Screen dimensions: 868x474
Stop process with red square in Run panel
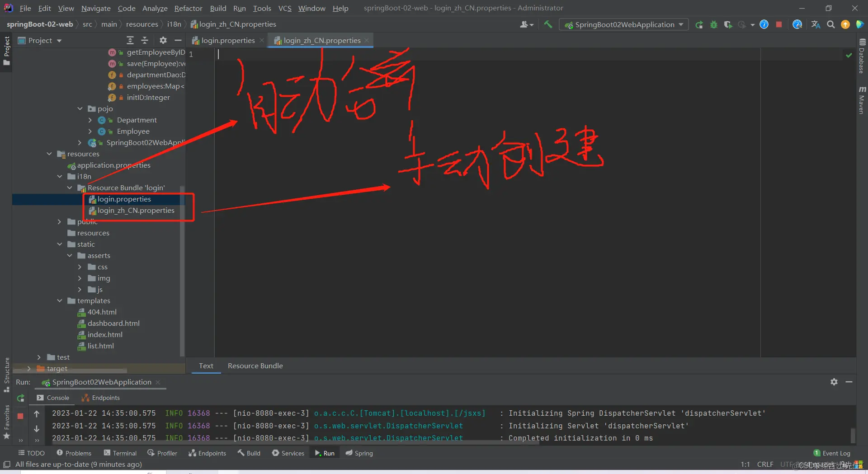click(x=20, y=416)
